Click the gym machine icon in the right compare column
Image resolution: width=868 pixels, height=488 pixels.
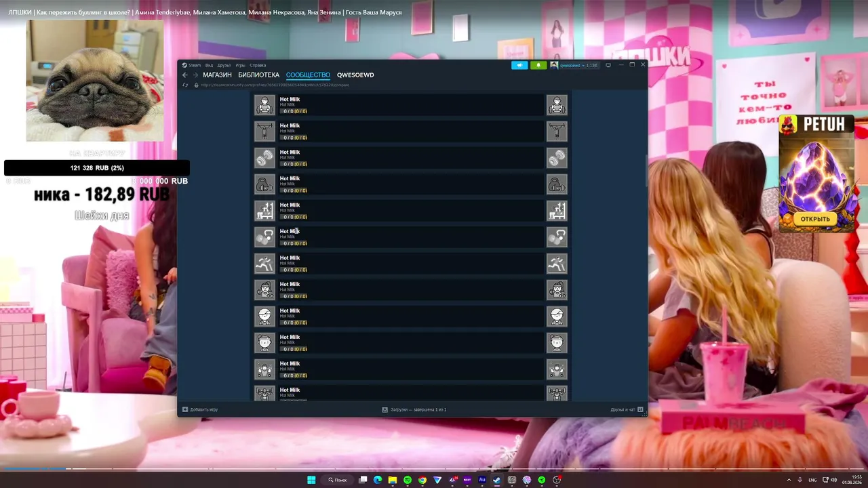557,211
